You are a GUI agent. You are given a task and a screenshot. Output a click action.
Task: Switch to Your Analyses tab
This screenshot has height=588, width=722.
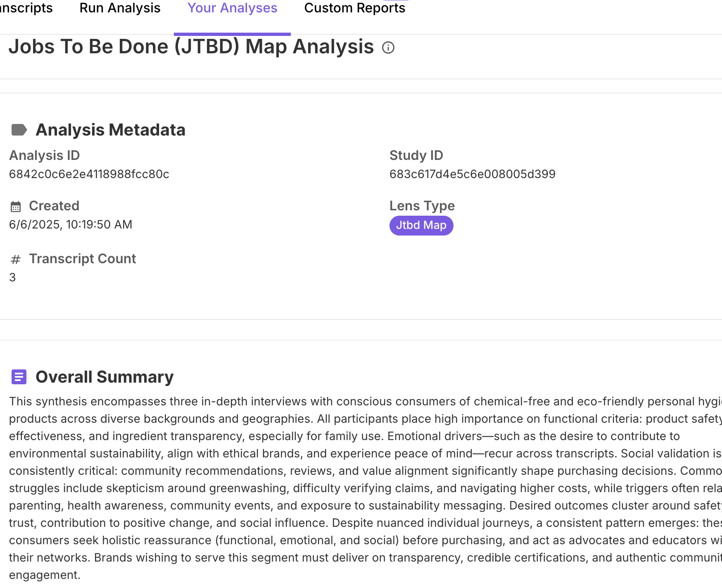(x=232, y=8)
